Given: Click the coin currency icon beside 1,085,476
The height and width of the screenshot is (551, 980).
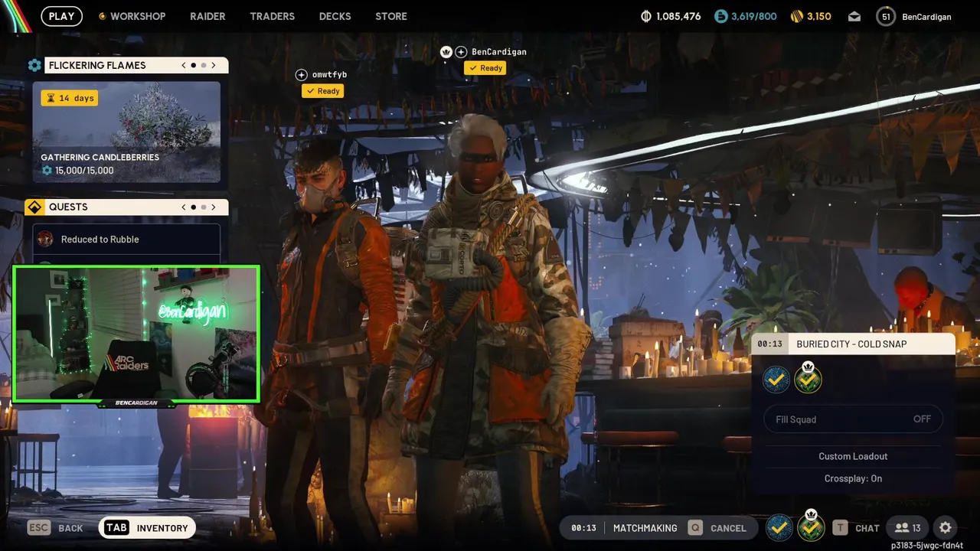Looking at the screenshot, I should [x=645, y=16].
